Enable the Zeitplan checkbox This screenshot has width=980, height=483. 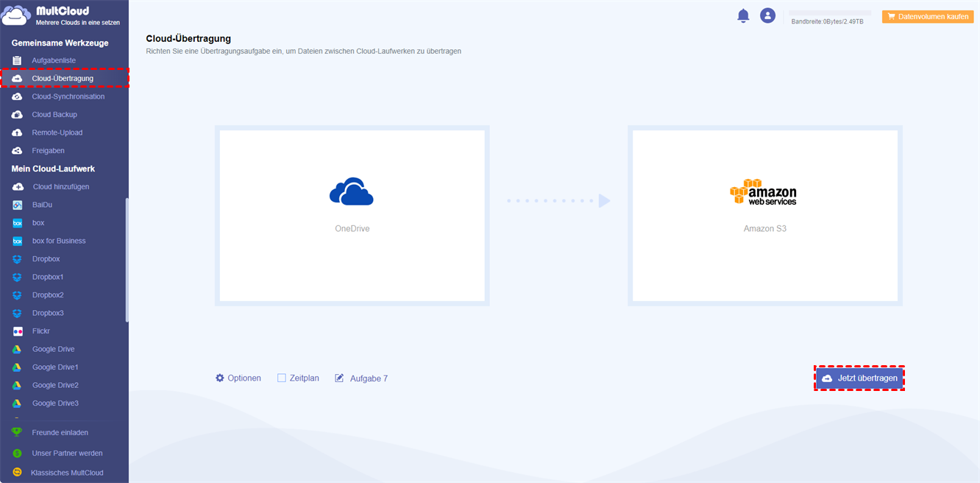click(x=281, y=378)
